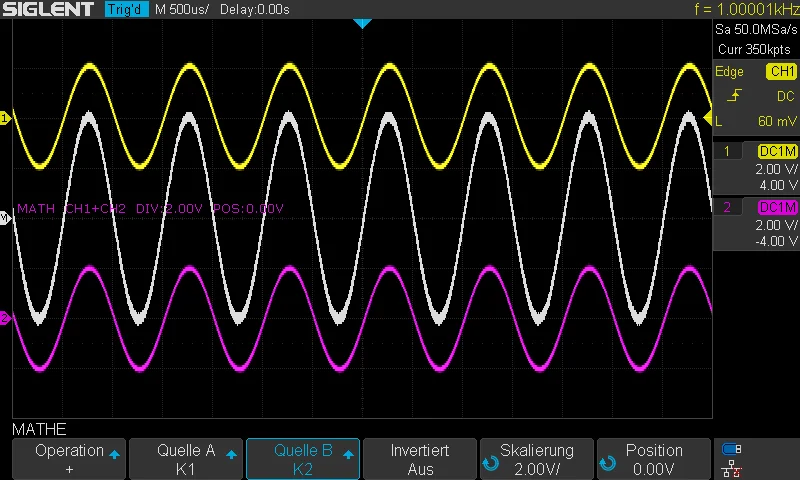Click the Trig'd status indicator
Screen dimensions: 800x480
125,9
